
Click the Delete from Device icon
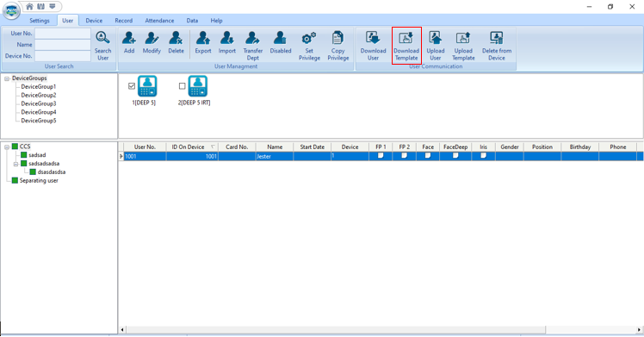pos(497,38)
